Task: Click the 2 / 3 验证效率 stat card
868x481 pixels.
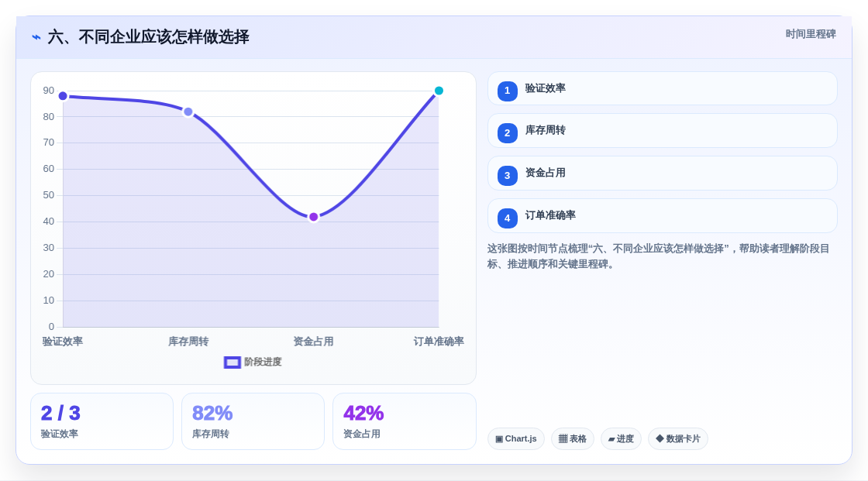Action: click(102, 421)
